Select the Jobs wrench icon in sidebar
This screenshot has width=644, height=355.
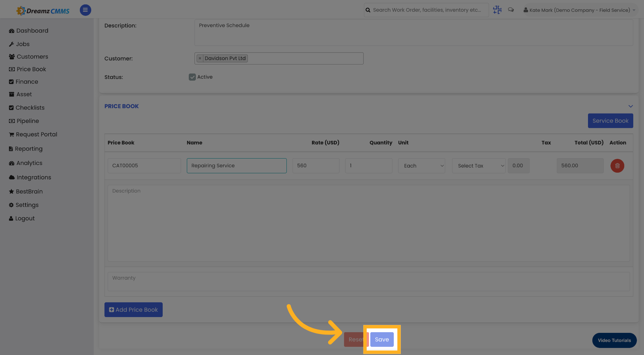click(x=12, y=44)
